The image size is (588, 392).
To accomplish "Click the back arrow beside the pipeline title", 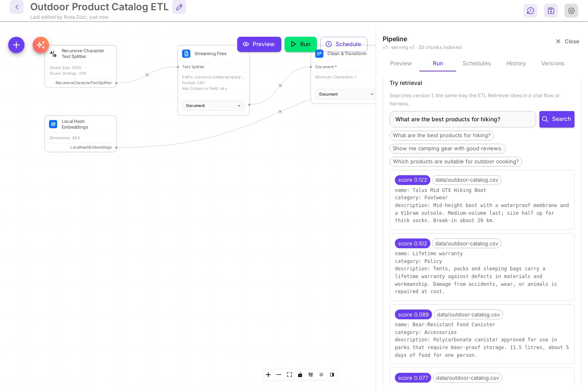I will pyautogui.click(x=17, y=7).
